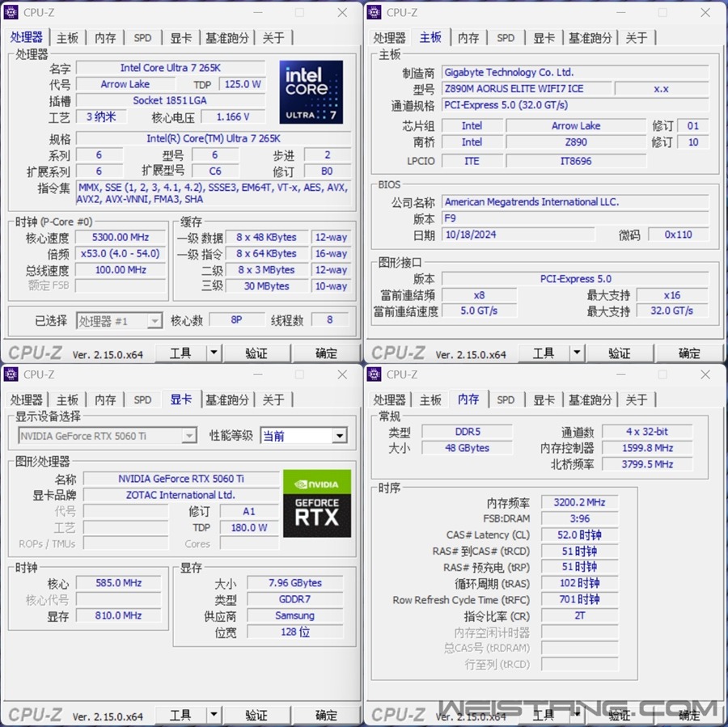The height and width of the screenshot is (727, 728).
Task: Click the multiplier x53.0 (4.0 - 54.0) value
Action: 121,253
